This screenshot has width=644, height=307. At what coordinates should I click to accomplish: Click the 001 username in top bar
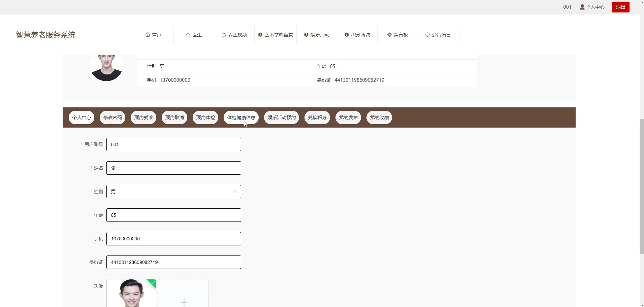(567, 7)
